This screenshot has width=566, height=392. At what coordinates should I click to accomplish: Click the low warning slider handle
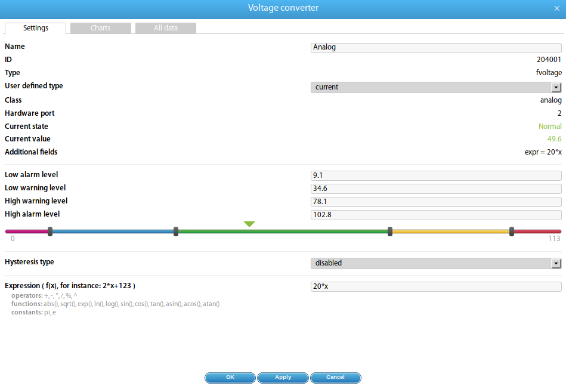pyautogui.click(x=176, y=232)
